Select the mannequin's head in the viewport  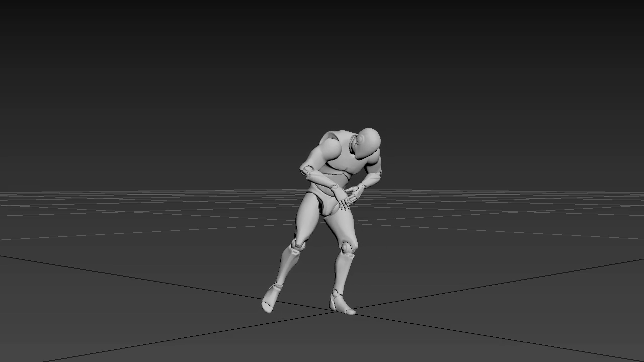367,143
